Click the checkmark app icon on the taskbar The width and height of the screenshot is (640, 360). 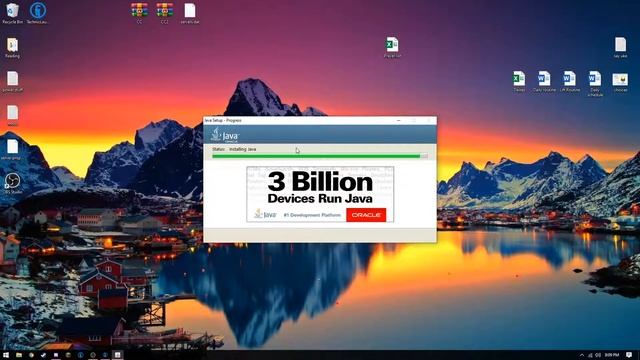[x=43, y=355]
